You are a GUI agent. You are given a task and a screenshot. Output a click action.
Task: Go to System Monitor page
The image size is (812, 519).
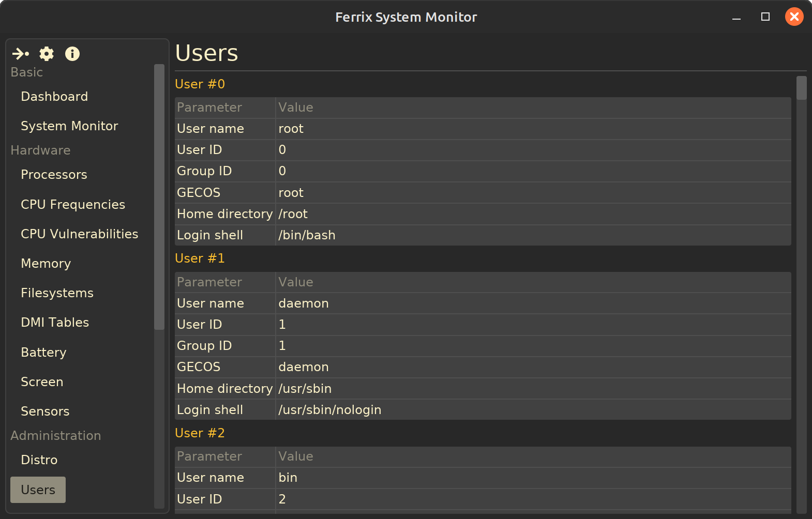click(69, 126)
